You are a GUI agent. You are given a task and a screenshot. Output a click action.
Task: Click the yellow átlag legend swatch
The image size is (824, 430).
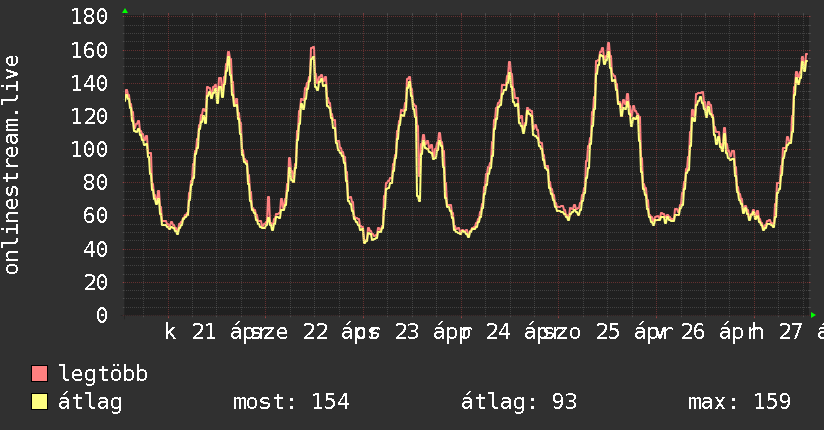click(x=39, y=402)
